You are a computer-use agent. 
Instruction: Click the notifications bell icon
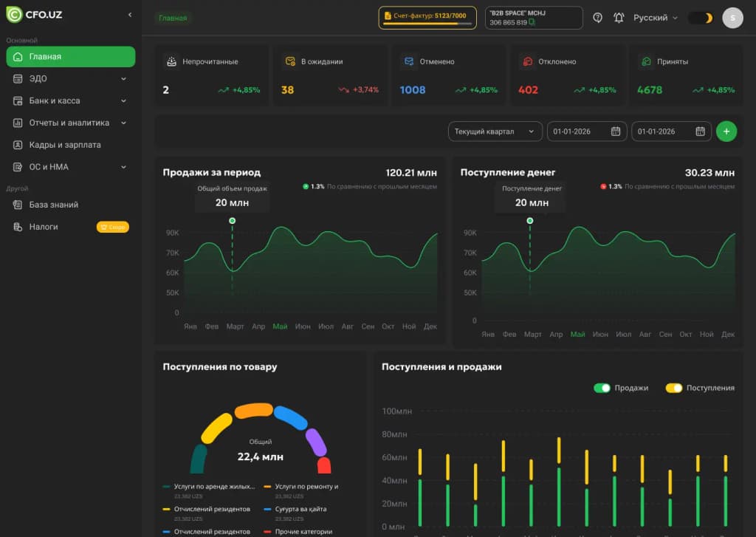coord(620,17)
